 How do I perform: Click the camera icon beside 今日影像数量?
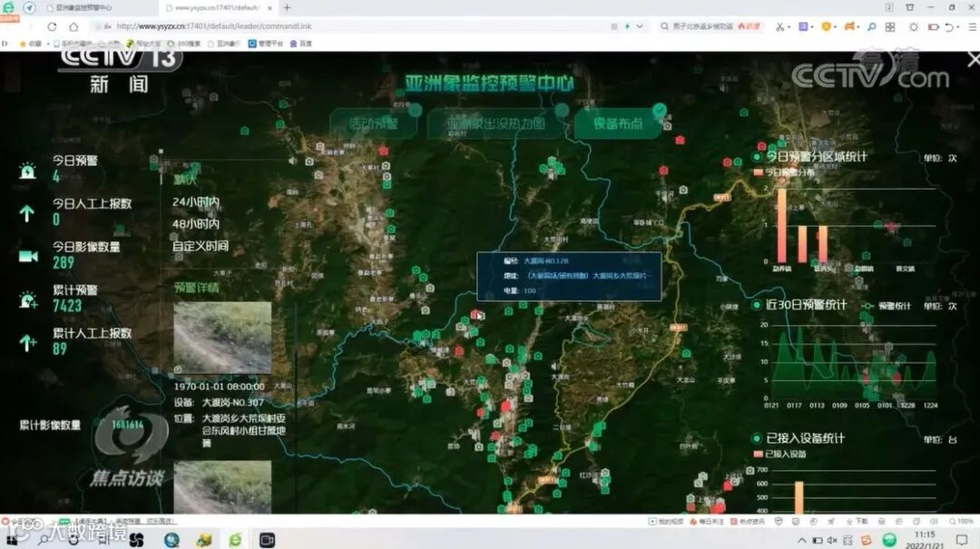click(x=28, y=257)
